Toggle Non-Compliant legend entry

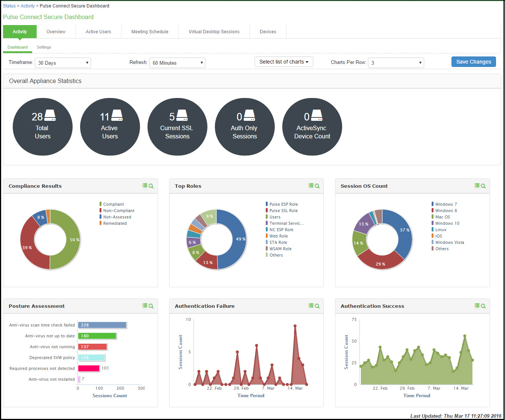click(117, 211)
